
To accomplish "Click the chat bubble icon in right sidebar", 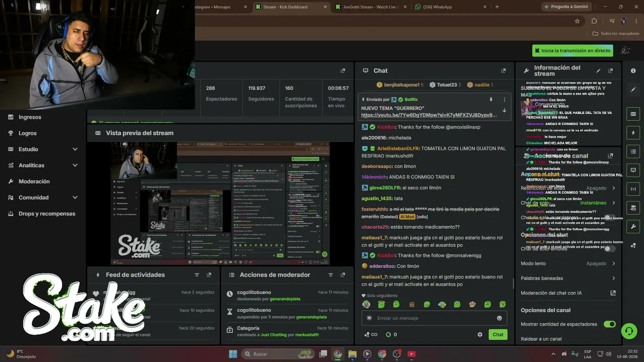I will 633,170.
